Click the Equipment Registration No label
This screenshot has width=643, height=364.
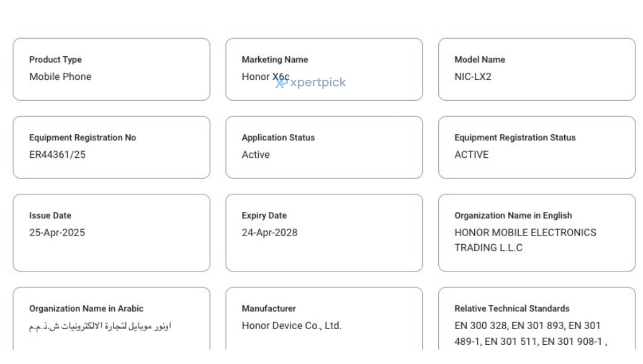pyautogui.click(x=83, y=138)
